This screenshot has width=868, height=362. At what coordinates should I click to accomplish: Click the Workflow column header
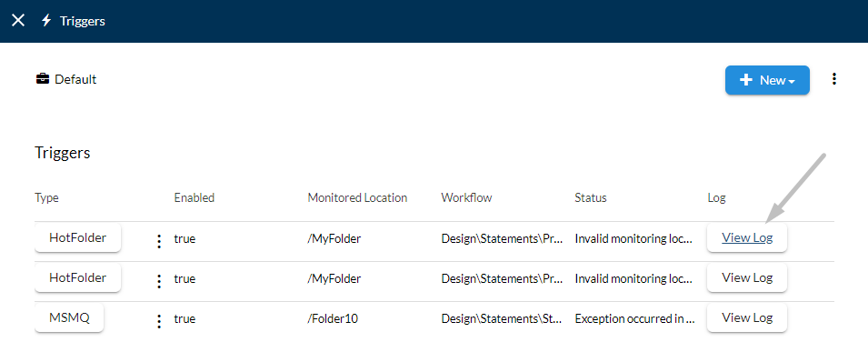pyautogui.click(x=466, y=198)
